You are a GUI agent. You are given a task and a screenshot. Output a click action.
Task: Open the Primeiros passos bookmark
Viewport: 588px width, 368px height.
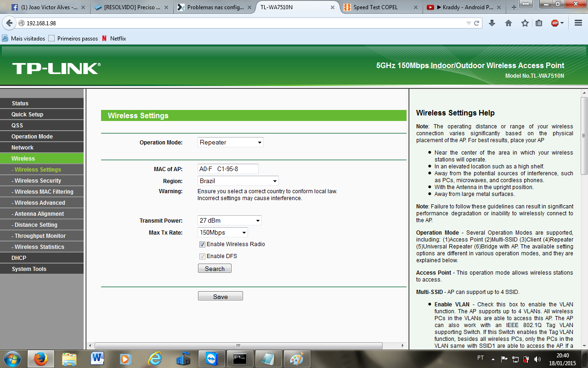point(73,39)
